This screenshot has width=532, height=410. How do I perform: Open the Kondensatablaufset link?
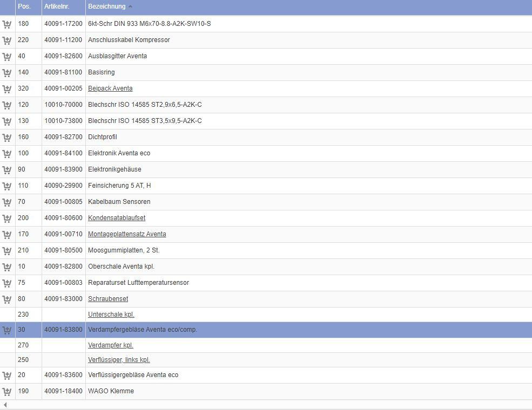click(117, 218)
